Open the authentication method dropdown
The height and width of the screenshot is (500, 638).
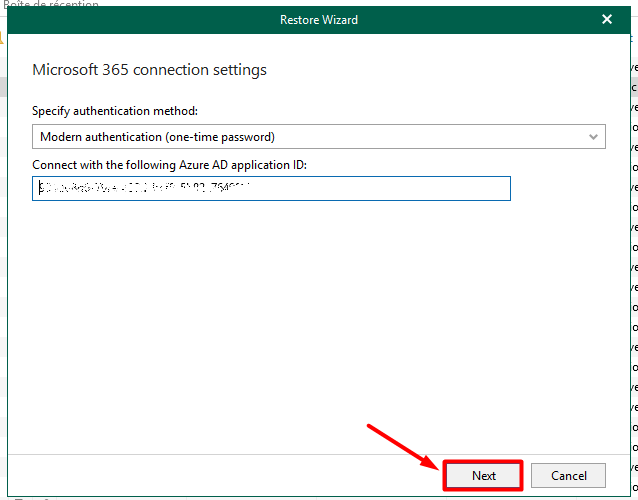319,137
